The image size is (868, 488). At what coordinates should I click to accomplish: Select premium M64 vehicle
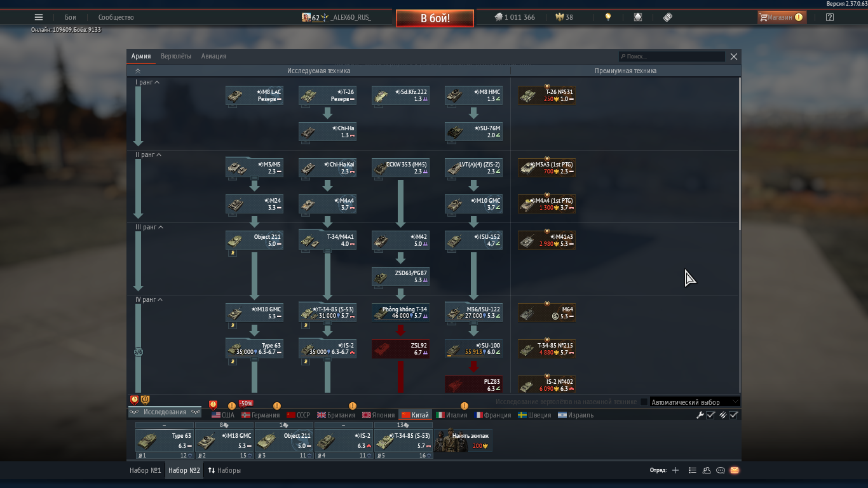[546, 313]
